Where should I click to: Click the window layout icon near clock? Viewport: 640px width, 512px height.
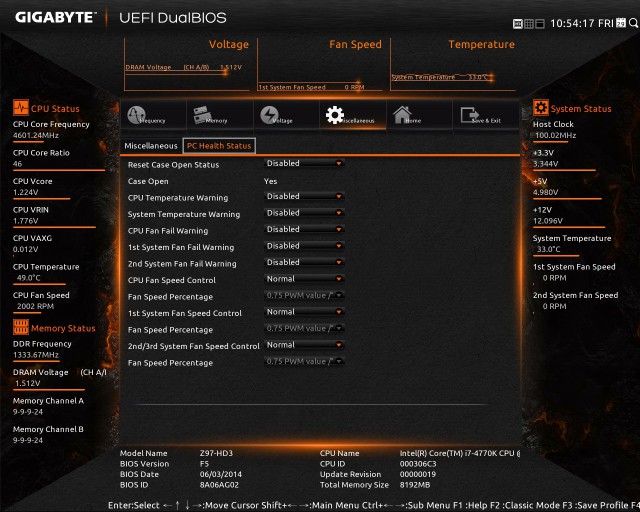click(540, 24)
